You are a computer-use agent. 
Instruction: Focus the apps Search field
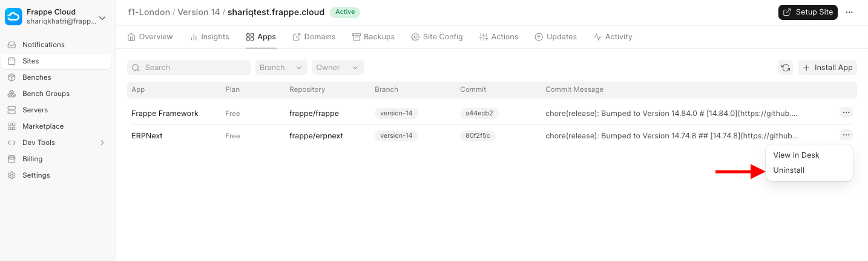[x=189, y=68]
